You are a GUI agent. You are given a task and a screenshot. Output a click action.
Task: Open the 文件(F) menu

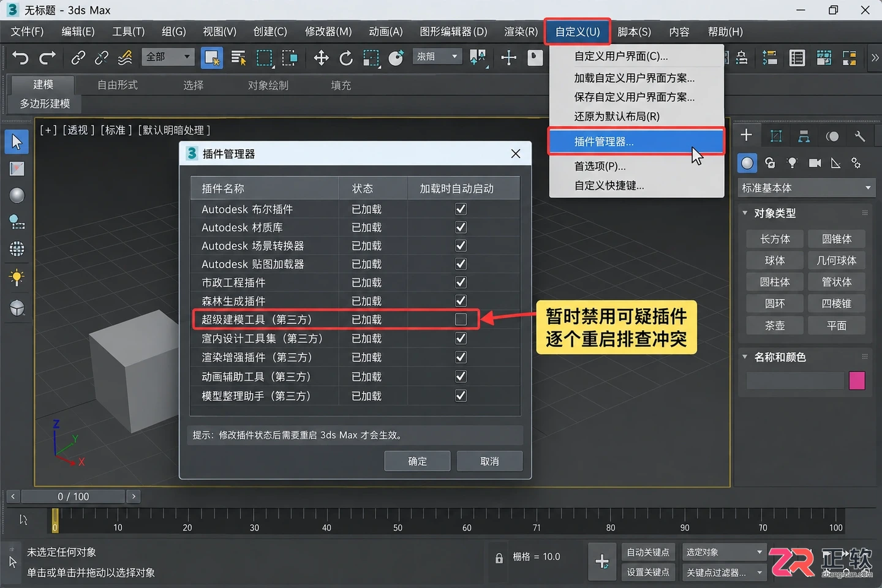(27, 32)
